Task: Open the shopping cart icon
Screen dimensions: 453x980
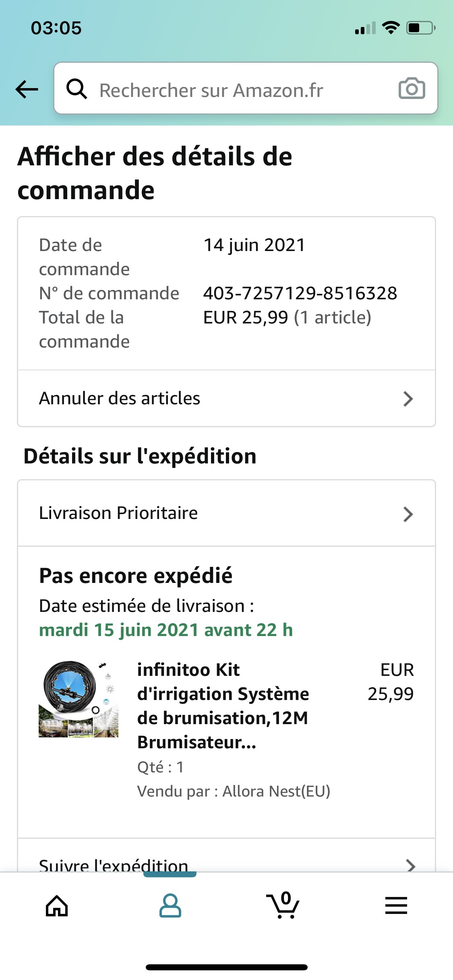Action: click(x=283, y=906)
